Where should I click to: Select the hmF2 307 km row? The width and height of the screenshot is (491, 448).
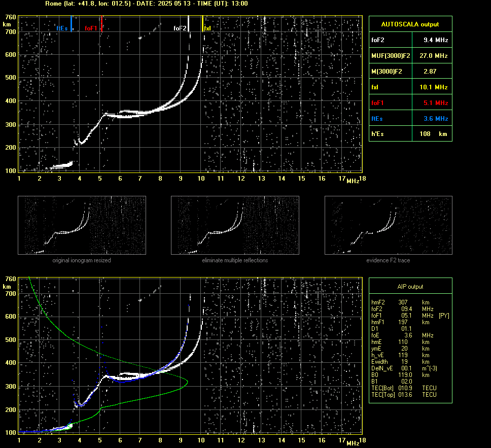pyautogui.click(x=400, y=302)
